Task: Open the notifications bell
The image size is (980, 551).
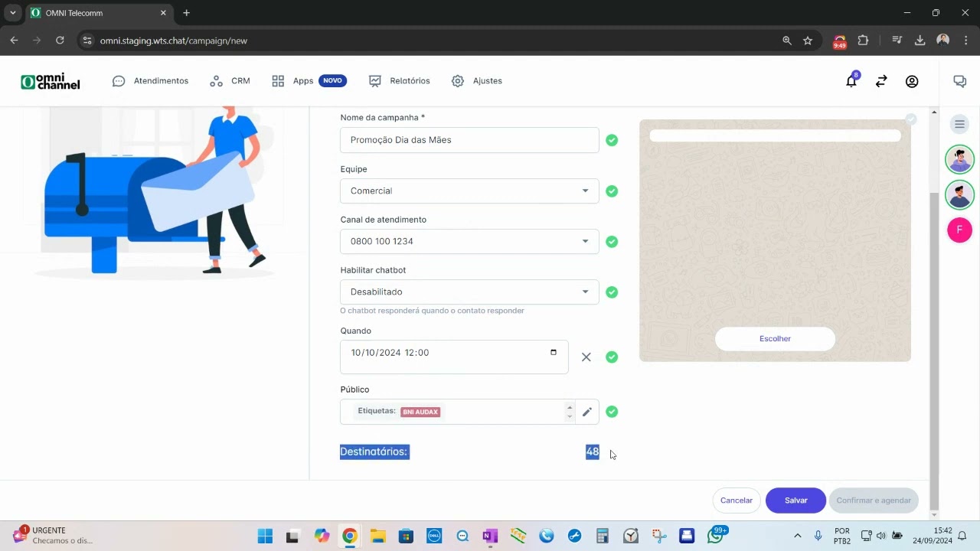Action: click(x=851, y=81)
